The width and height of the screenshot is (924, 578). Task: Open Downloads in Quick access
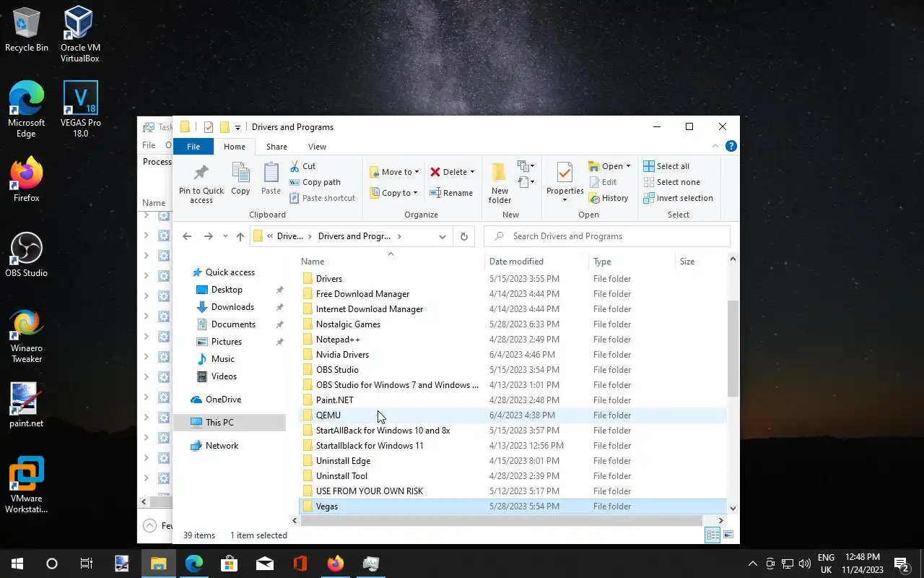pyautogui.click(x=232, y=307)
